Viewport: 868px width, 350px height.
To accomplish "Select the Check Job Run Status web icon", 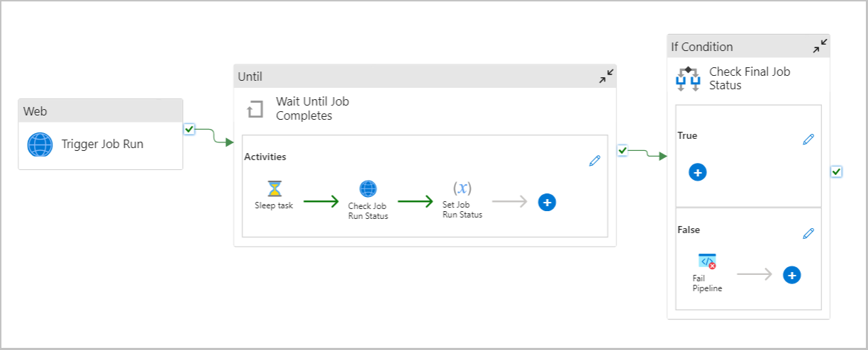I will 368,188.
